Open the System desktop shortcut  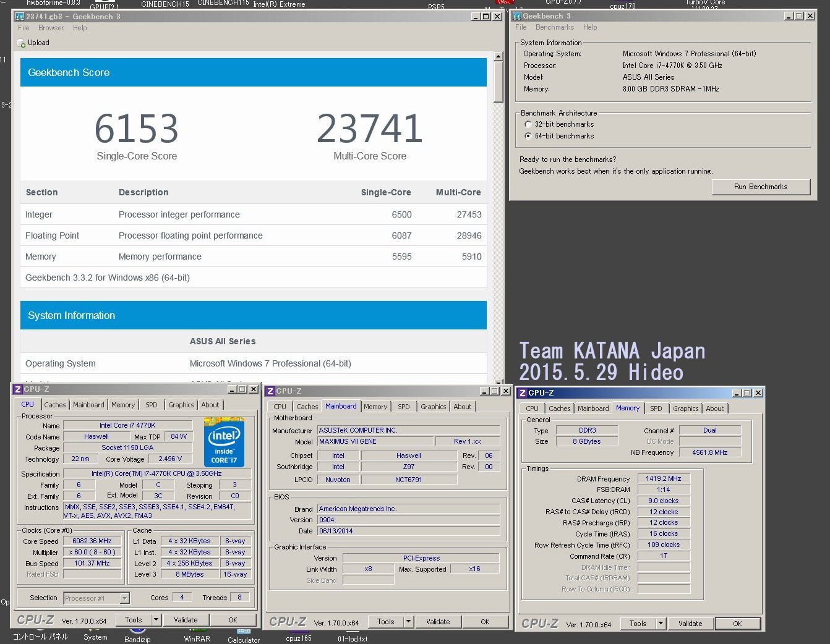pyautogui.click(x=95, y=634)
